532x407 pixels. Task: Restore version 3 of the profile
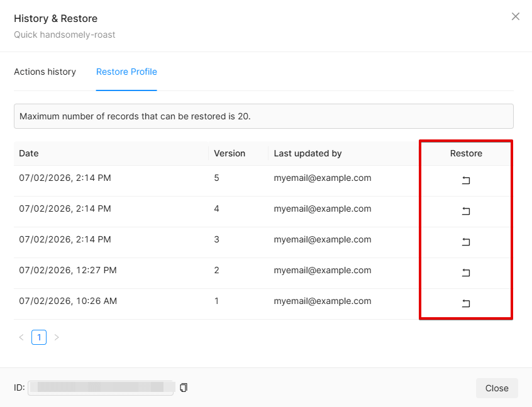(466, 242)
